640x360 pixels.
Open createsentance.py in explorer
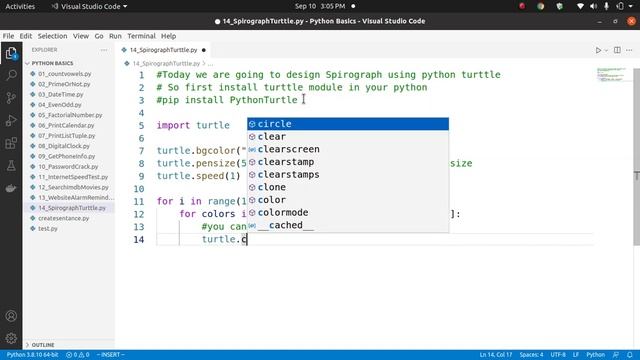pos(63,218)
